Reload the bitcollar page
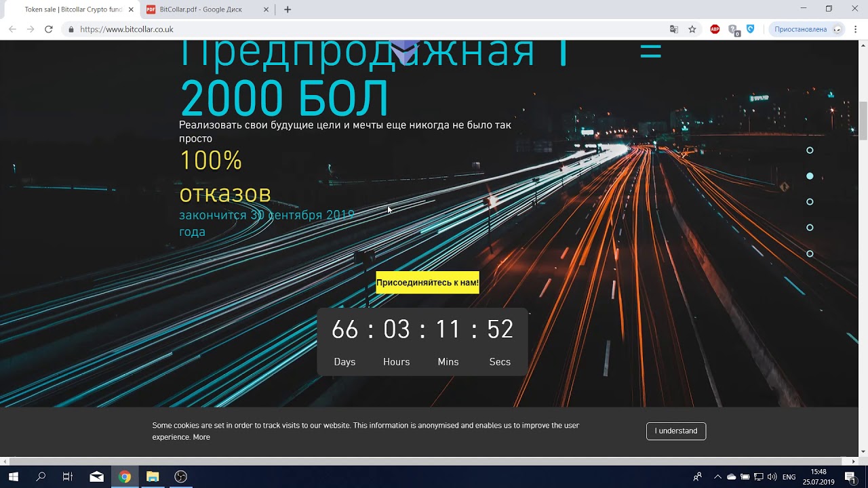The height and width of the screenshot is (488, 868). click(x=49, y=29)
